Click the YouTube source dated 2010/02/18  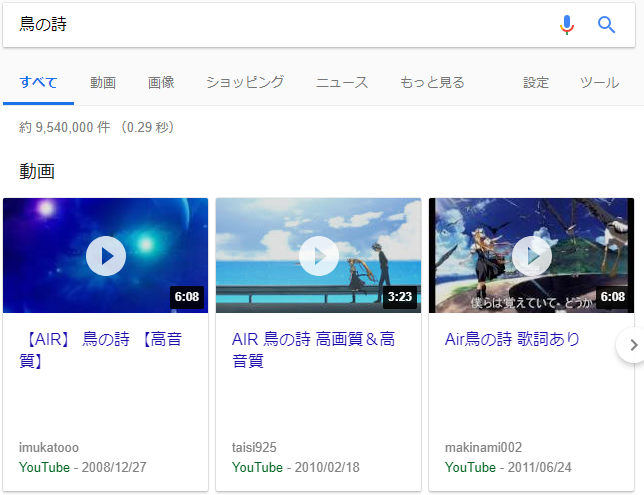257,467
